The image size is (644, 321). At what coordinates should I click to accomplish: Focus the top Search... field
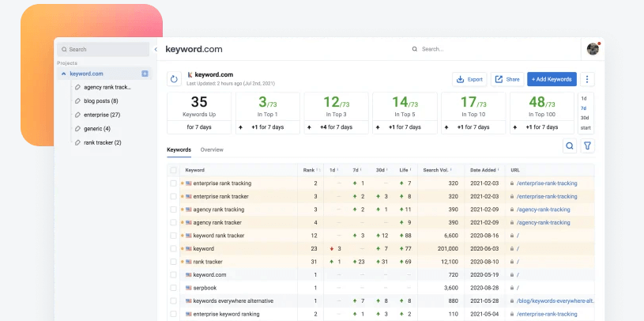coord(433,49)
